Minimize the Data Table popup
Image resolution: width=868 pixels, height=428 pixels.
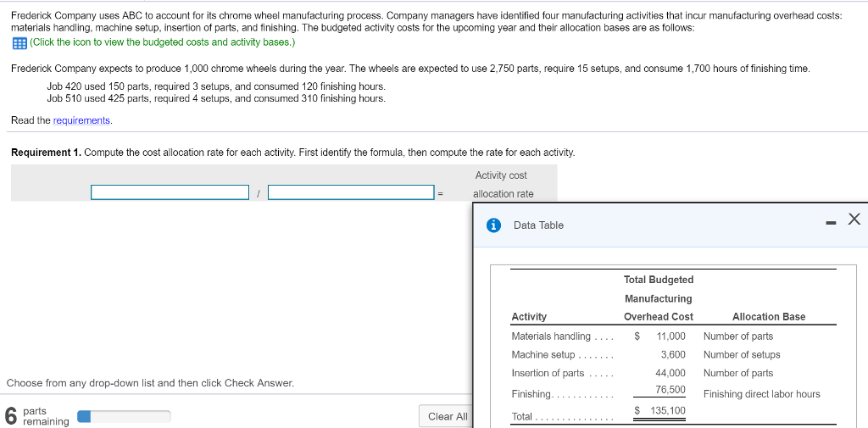[x=830, y=223]
